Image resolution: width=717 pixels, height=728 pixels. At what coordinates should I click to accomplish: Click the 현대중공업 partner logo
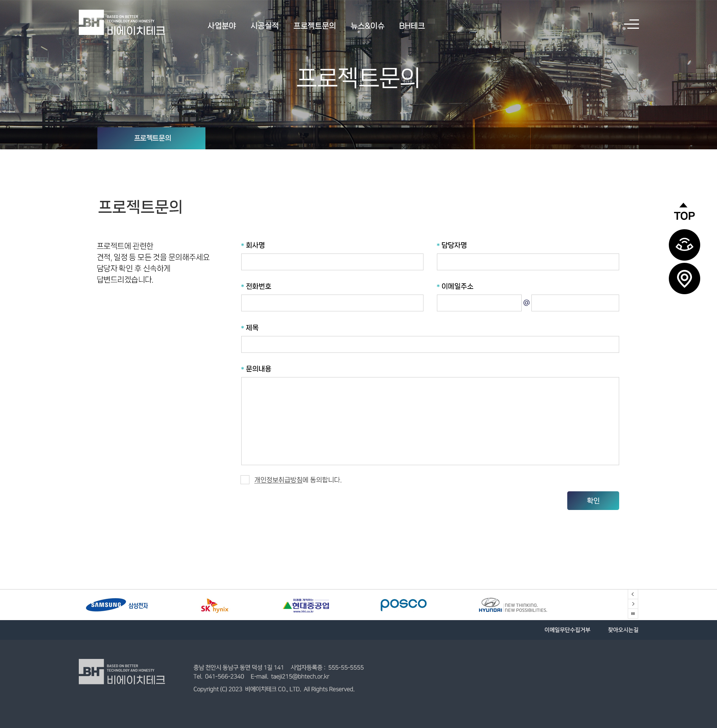click(x=306, y=605)
